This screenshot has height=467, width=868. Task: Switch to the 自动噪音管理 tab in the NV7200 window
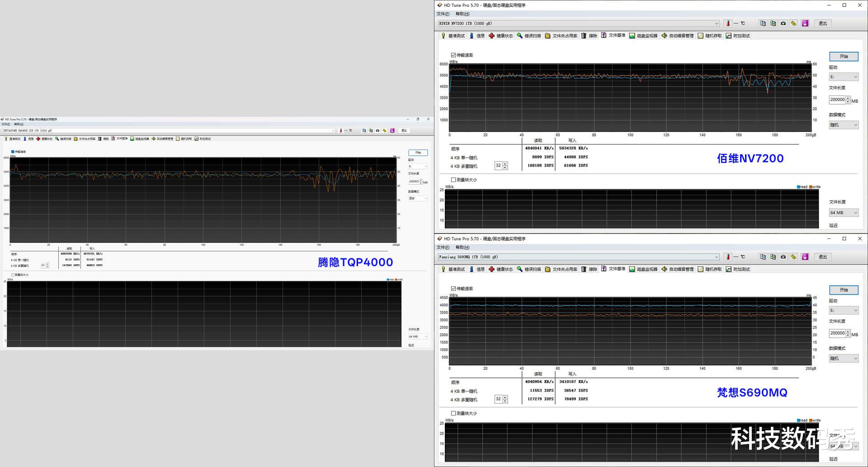coord(678,36)
